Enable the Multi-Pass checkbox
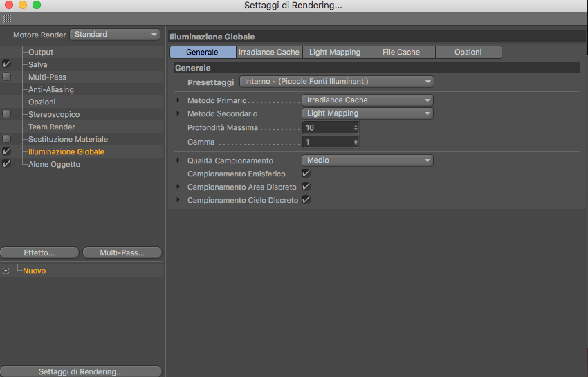 click(6, 77)
